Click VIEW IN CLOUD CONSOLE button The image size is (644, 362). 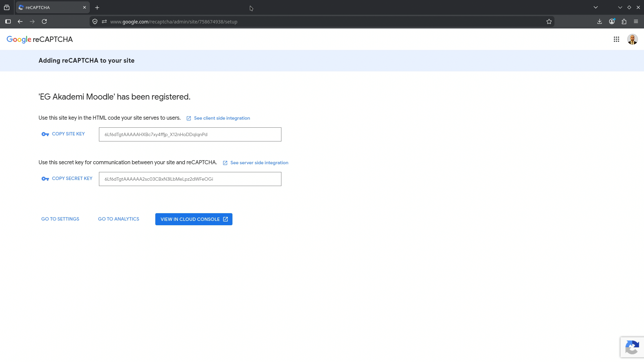[194, 219]
